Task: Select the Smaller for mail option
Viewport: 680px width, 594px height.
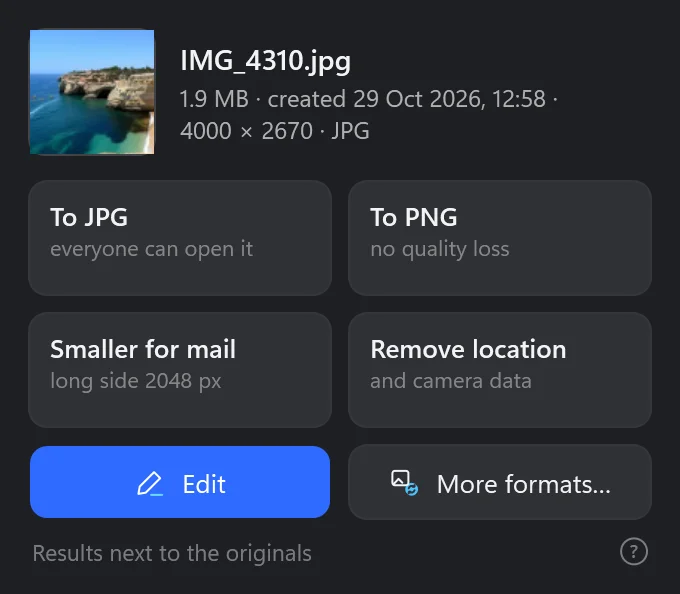Action: point(180,370)
